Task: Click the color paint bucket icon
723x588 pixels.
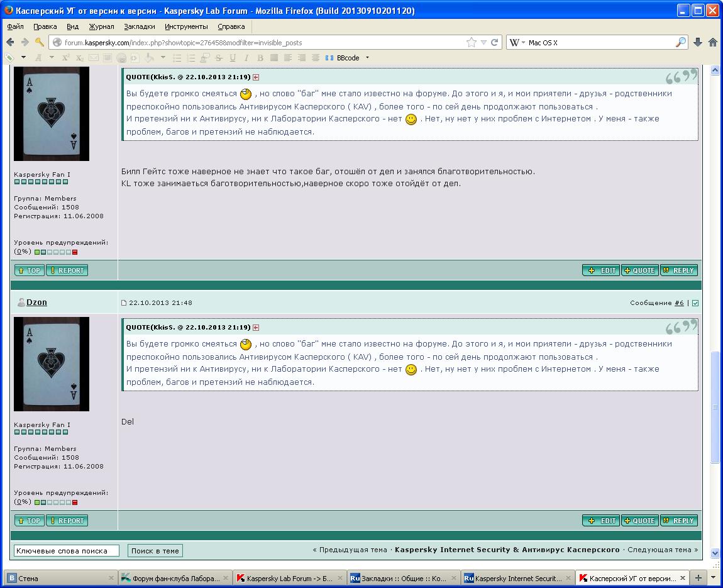Action: pyautogui.click(x=149, y=58)
